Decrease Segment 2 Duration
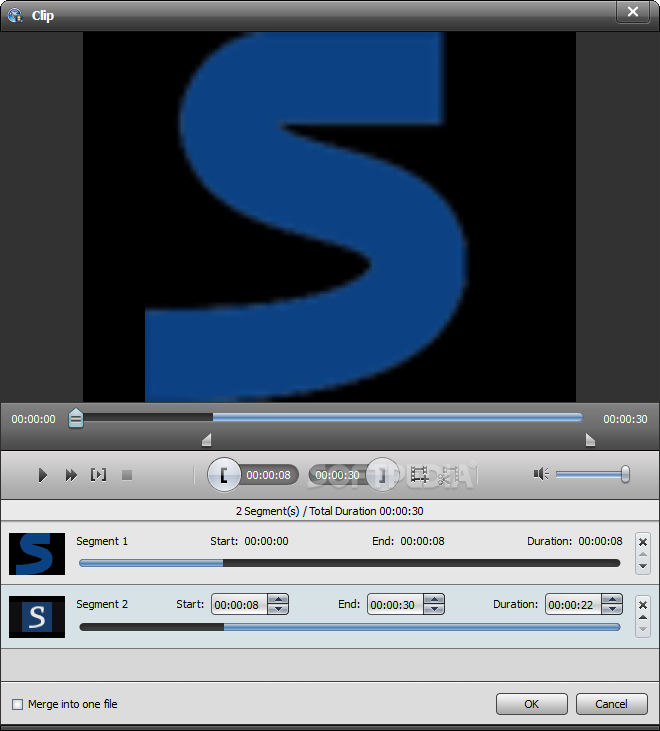Image resolution: width=660 pixels, height=731 pixels. coord(612,609)
